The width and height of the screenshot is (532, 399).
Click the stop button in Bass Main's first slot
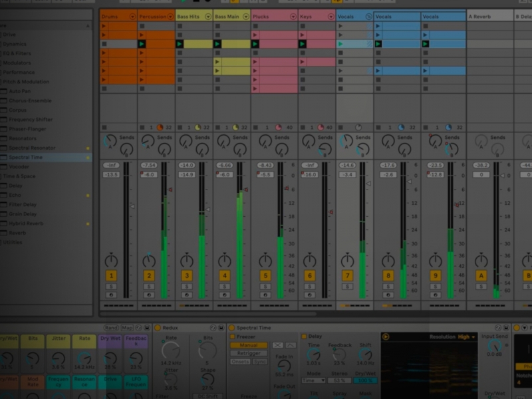(217, 27)
